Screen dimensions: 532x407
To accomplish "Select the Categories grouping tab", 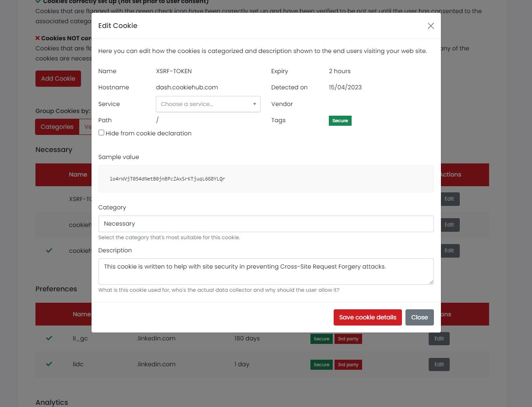I will 57,127.
